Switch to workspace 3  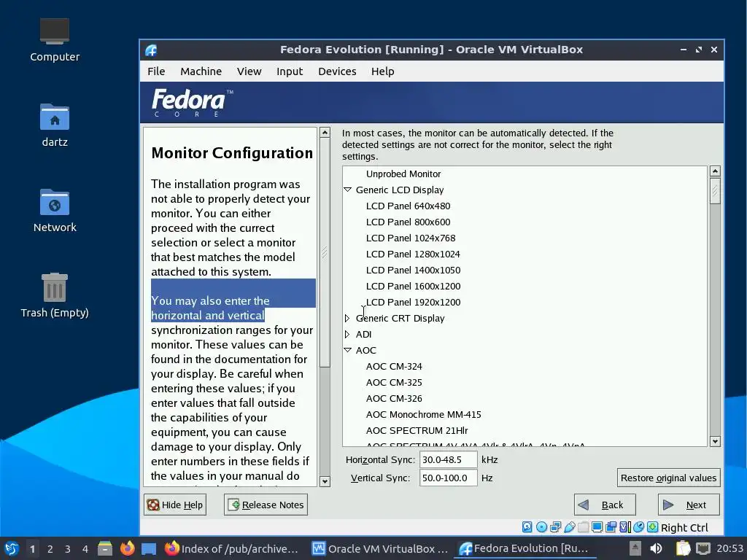click(x=68, y=549)
